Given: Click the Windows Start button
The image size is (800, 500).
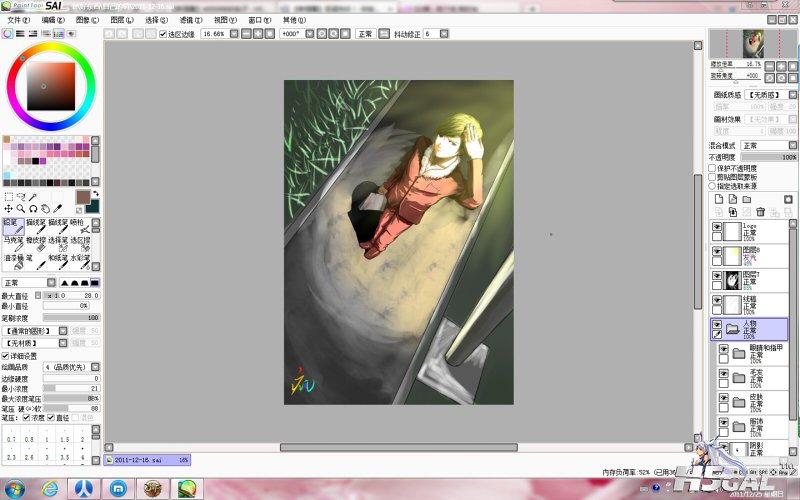Looking at the screenshot, I should tap(14, 489).
